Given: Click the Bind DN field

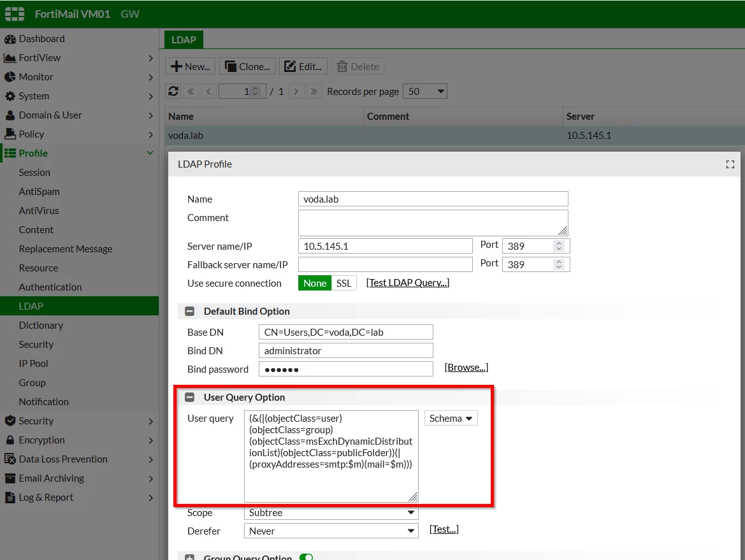Looking at the screenshot, I should coord(346,350).
